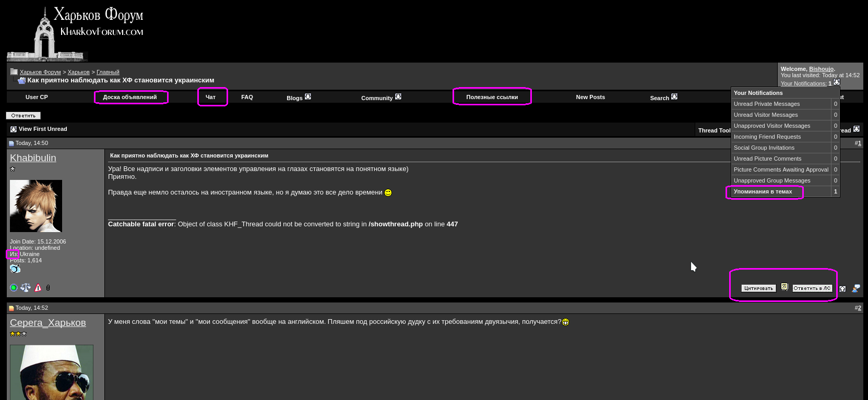The image size is (868, 400).
Task: Open the Thread Tools dropdown
Action: point(714,130)
